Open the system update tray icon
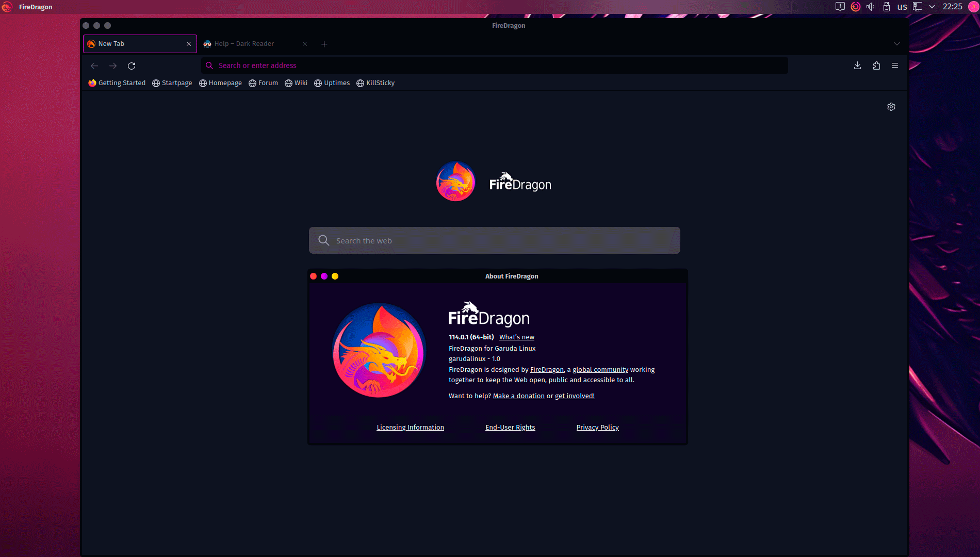The width and height of the screenshot is (980, 557). (856, 7)
